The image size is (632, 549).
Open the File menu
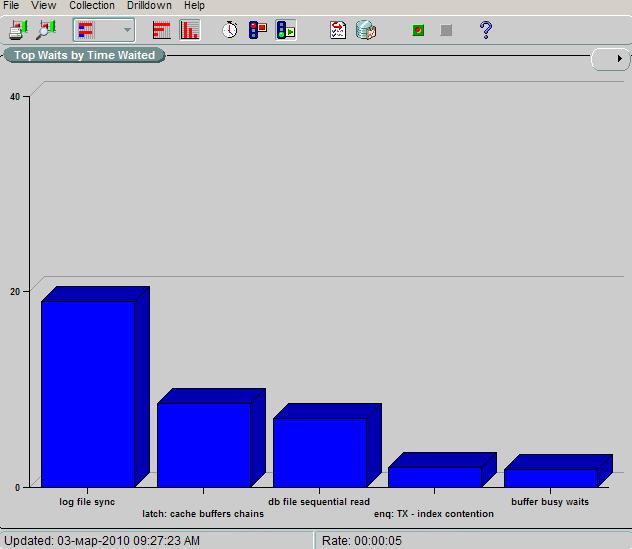tap(12, 6)
